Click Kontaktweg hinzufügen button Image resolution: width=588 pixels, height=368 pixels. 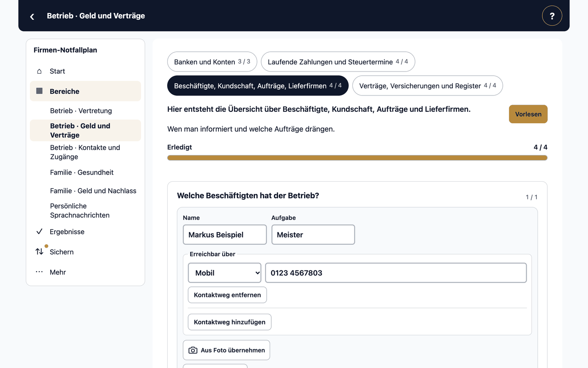click(229, 322)
